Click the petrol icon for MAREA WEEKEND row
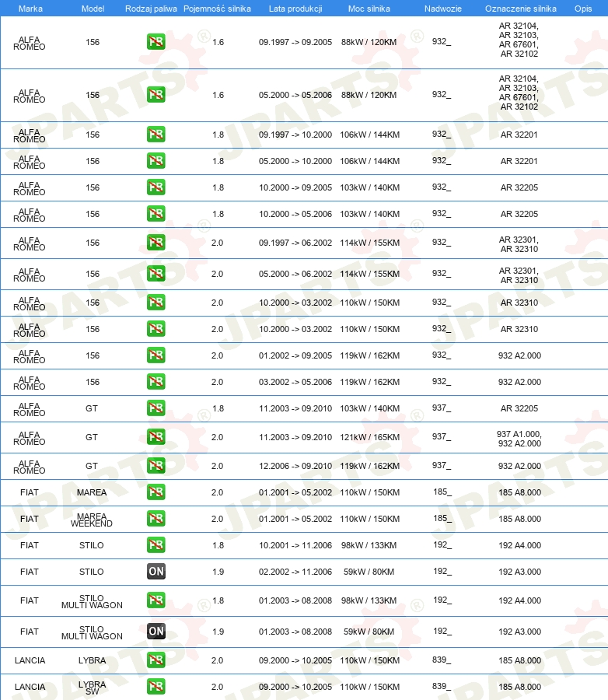The width and height of the screenshot is (608, 700). 155,518
